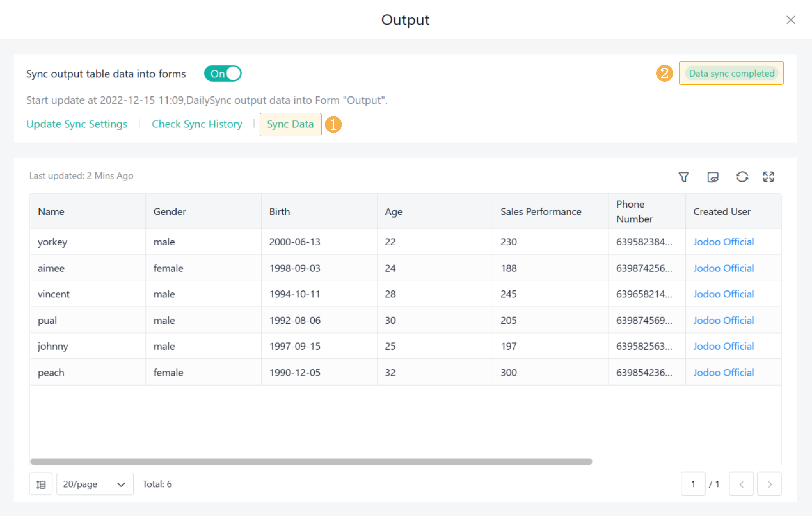Go to previous page arrow

coord(741,484)
